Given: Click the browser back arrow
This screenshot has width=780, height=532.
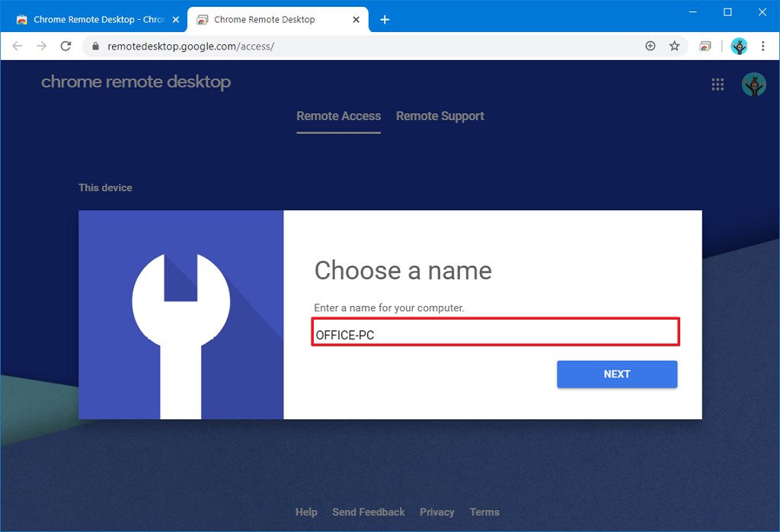Looking at the screenshot, I should (18, 46).
